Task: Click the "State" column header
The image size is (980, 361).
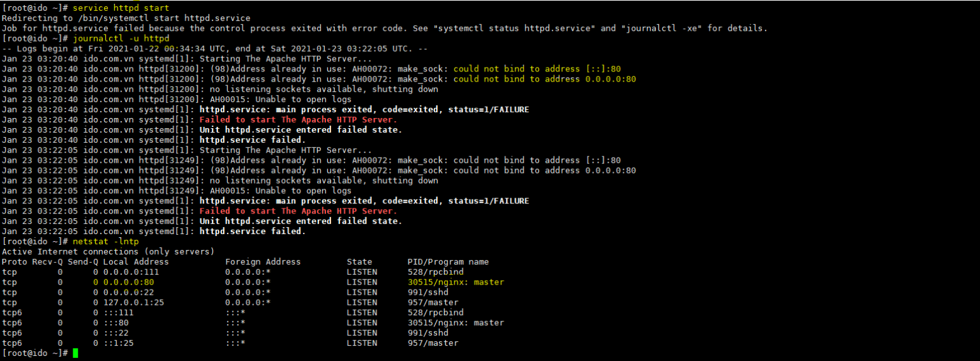Action: click(359, 262)
